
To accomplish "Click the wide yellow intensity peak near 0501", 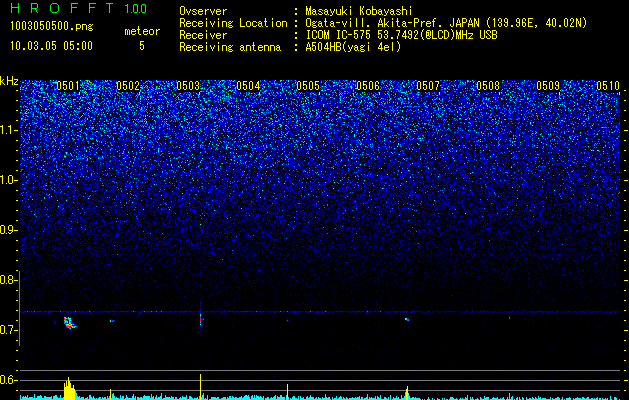I will click(x=69, y=388).
